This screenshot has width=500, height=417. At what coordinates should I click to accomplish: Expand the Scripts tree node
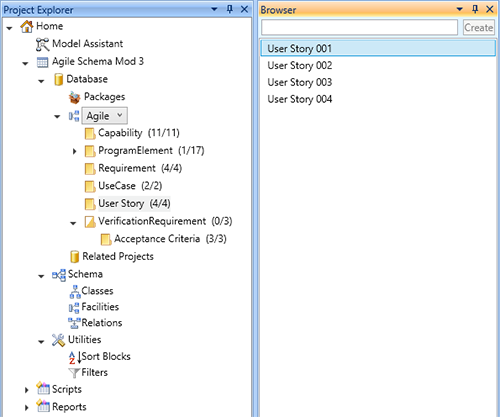27,390
